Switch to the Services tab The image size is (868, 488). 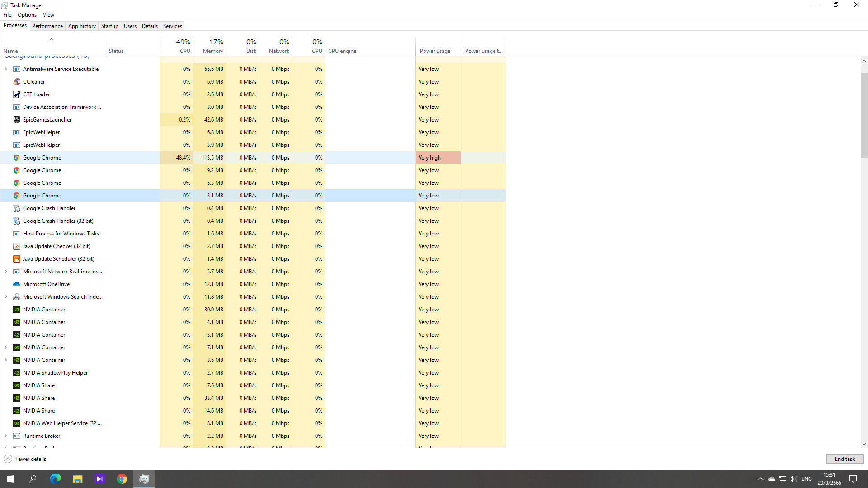(x=173, y=26)
